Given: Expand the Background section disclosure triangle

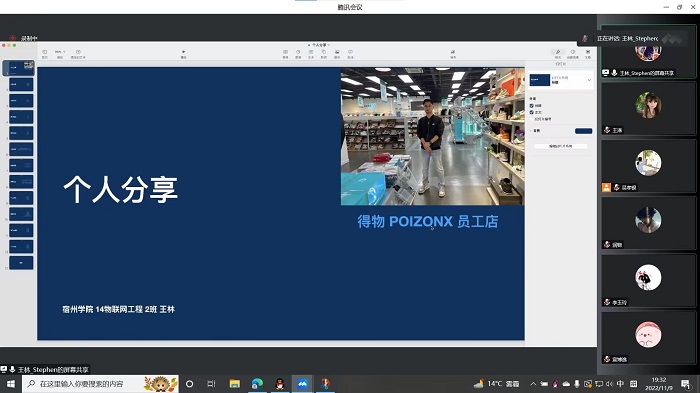Looking at the screenshot, I should pyautogui.click(x=531, y=131).
